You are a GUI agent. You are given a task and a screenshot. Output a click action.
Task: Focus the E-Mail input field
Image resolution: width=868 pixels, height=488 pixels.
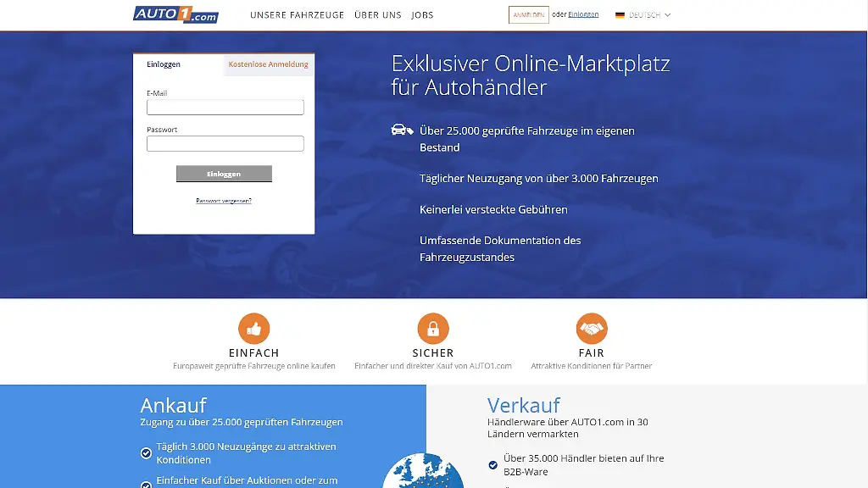click(225, 108)
